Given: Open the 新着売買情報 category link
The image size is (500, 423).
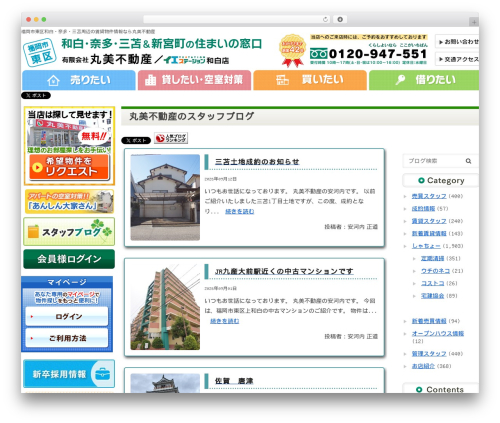Looking at the screenshot, I should pyautogui.click(x=429, y=321).
